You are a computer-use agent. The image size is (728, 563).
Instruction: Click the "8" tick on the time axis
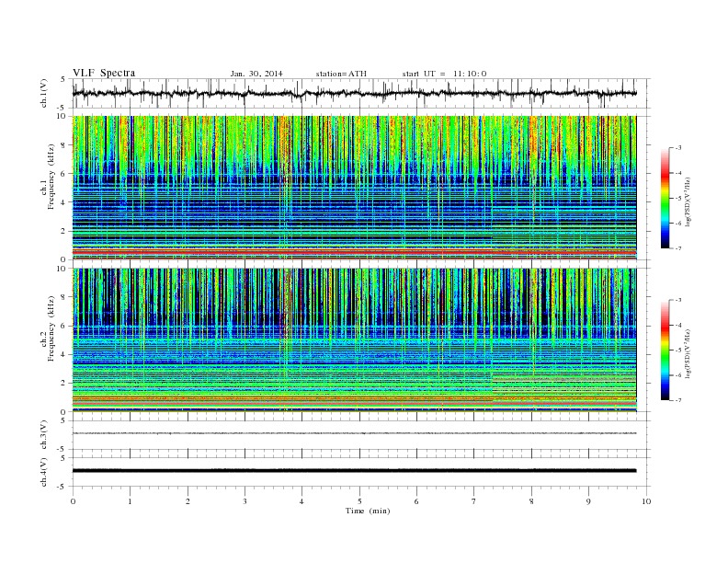531,501
